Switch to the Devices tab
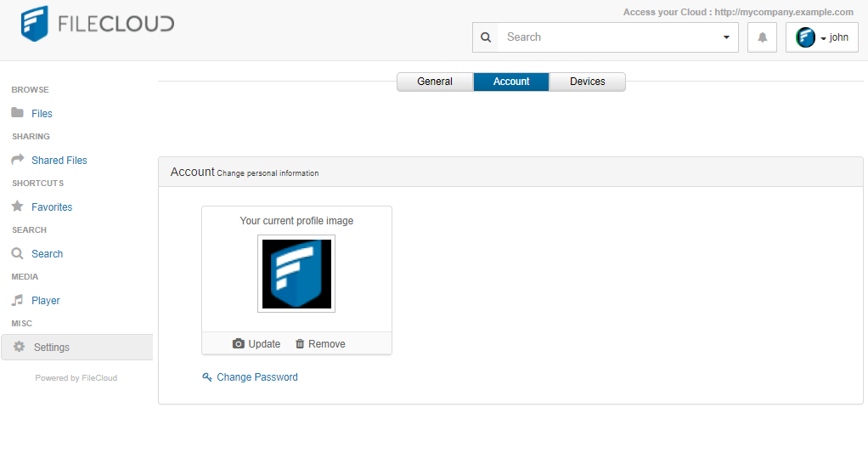The width and height of the screenshot is (868, 464). pos(588,82)
